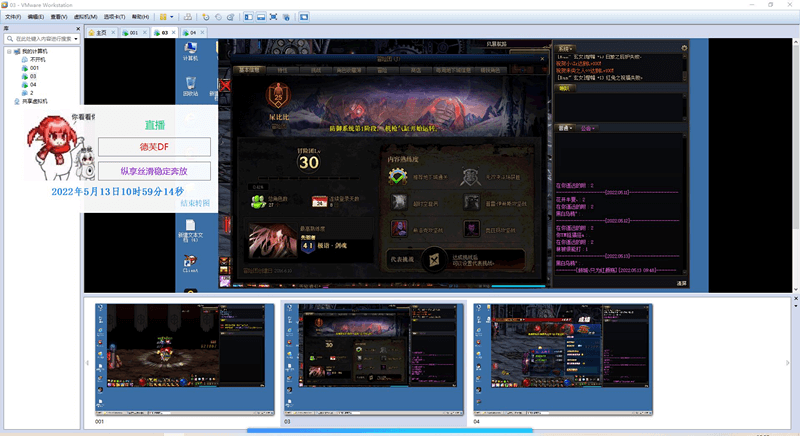Select the 03 VM thumbnail
The width and height of the screenshot is (800, 436).
tap(374, 360)
